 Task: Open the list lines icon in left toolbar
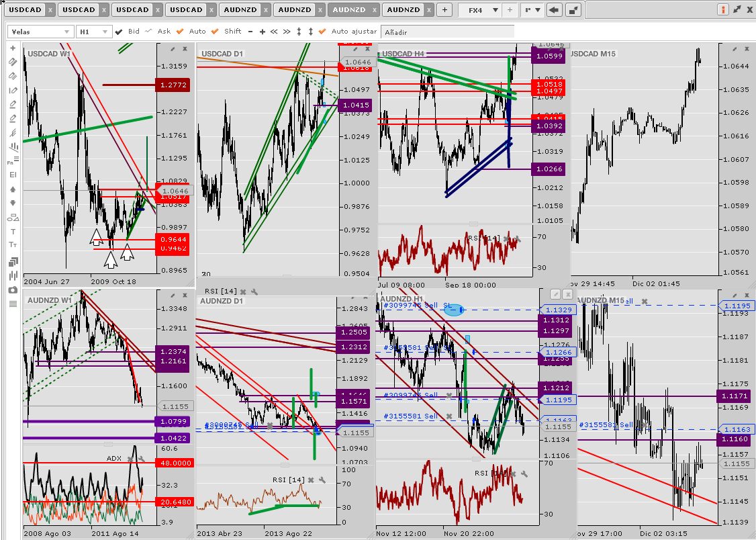click(x=13, y=304)
